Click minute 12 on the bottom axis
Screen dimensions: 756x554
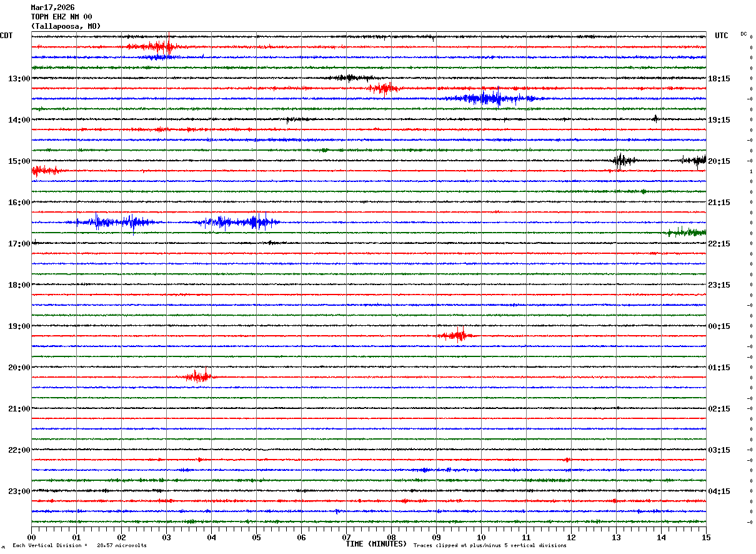click(x=572, y=537)
